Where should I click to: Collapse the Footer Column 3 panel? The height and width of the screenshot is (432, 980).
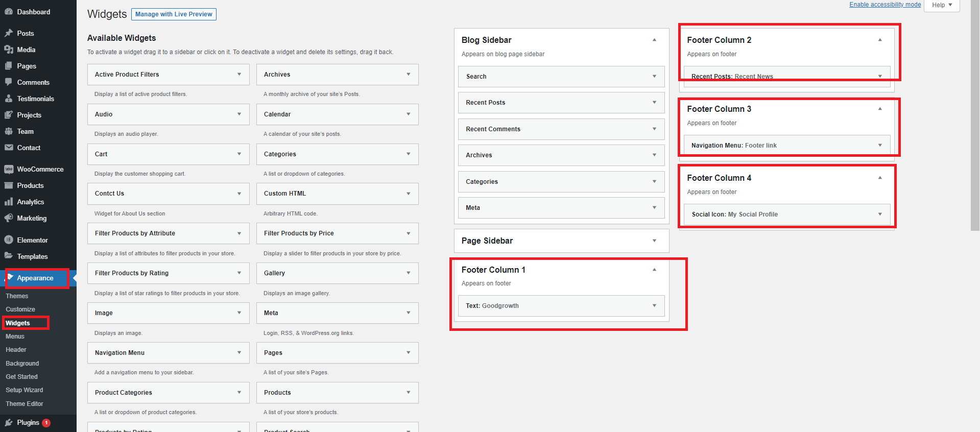(x=880, y=109)
